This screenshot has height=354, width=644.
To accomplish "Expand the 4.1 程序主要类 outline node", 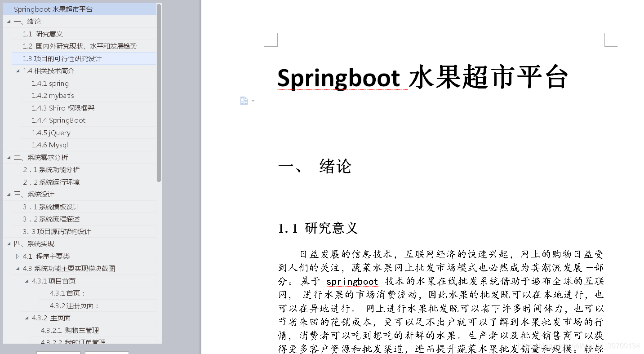I will point(18,256).
